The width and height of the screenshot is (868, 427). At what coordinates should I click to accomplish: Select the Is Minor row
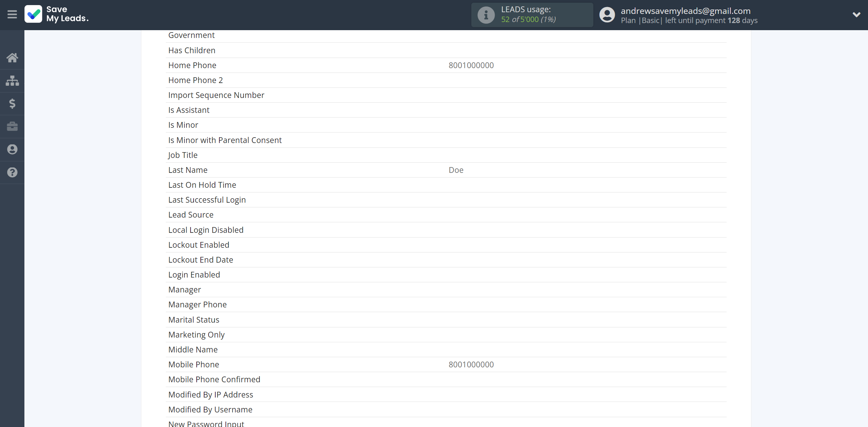click(x=446, y=125)
